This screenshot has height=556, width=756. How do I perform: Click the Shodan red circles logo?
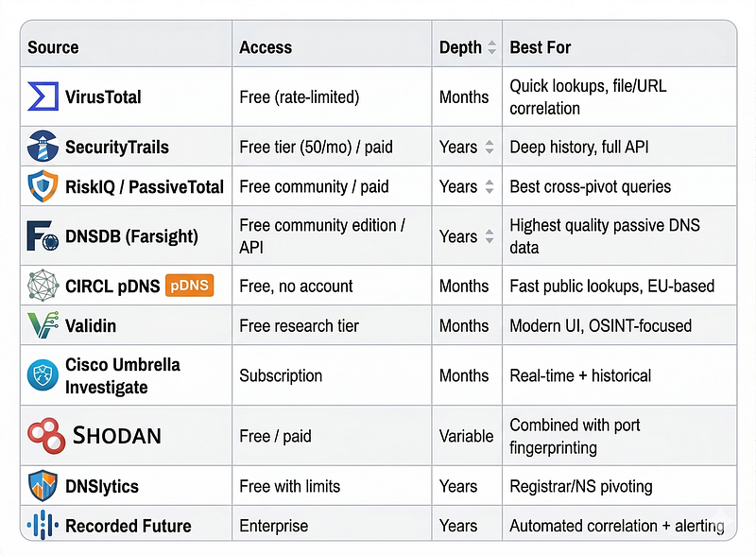[x=46, y=436]
